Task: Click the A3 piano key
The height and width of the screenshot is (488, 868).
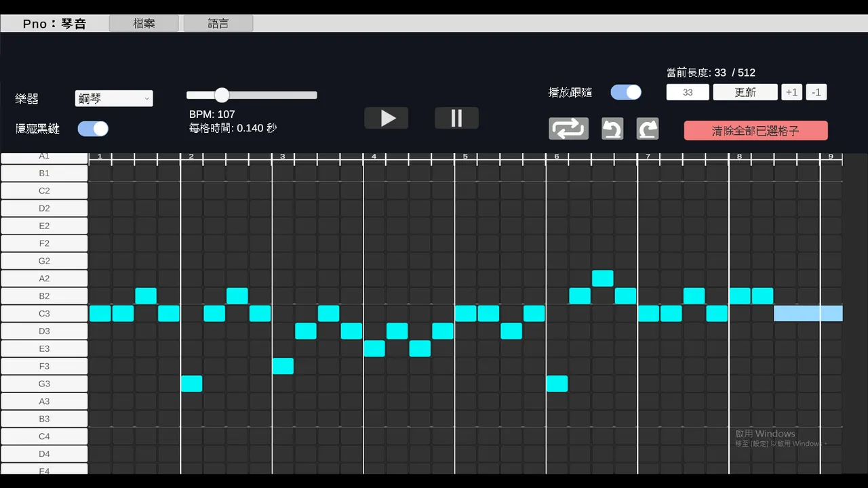Action: pyautogui.click(x=44, y=401)
